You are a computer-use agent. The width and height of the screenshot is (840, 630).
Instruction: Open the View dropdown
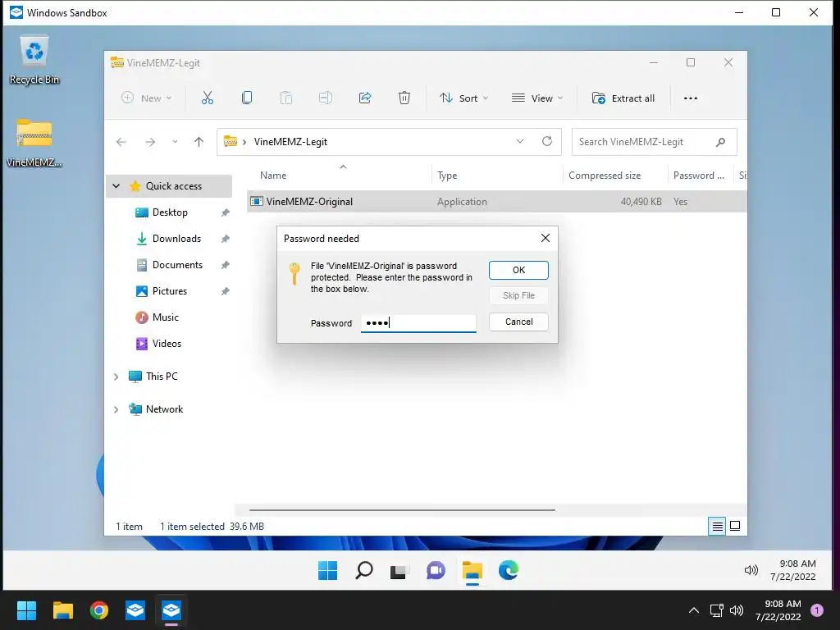537,98
